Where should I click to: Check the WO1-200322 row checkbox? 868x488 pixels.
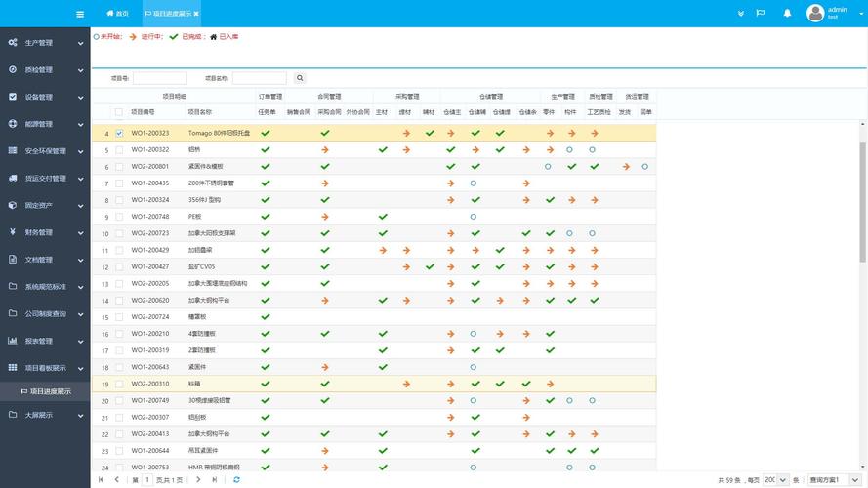(x=119, y=149)
